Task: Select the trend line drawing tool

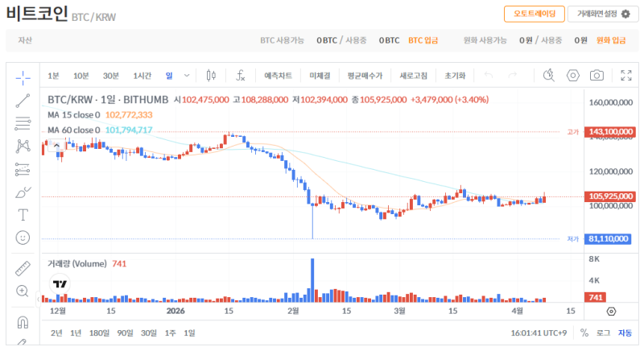Action: tap(23, 101)
